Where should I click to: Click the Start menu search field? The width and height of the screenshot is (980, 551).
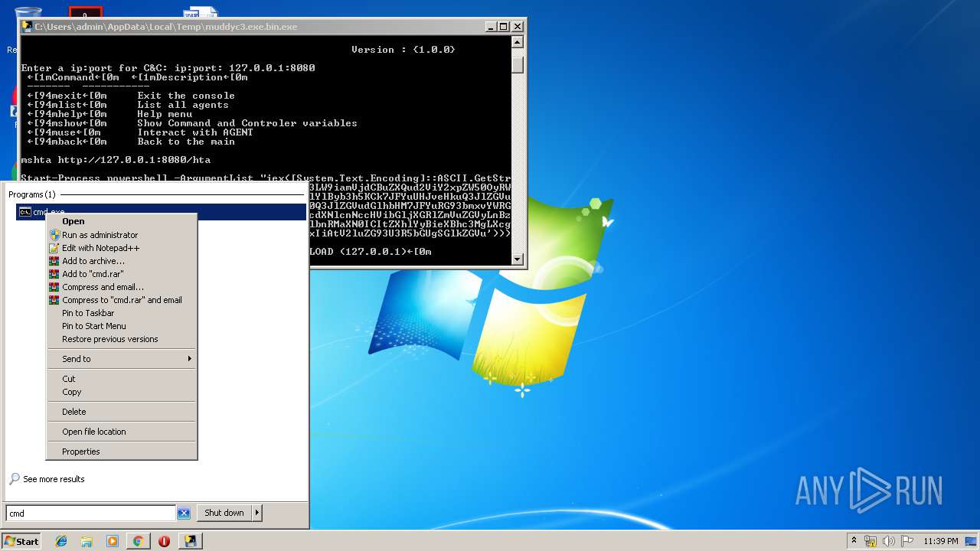(x=91, y=514)
